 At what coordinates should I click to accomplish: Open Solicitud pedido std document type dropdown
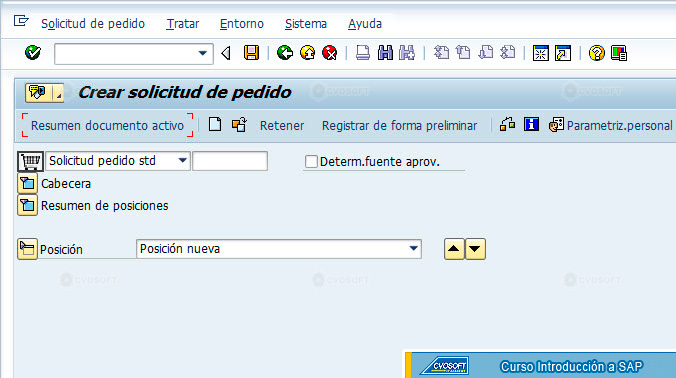(182, 161)
